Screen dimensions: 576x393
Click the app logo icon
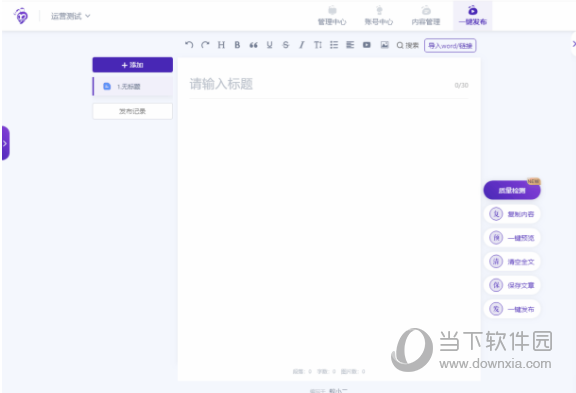click(x=21, y=16)
